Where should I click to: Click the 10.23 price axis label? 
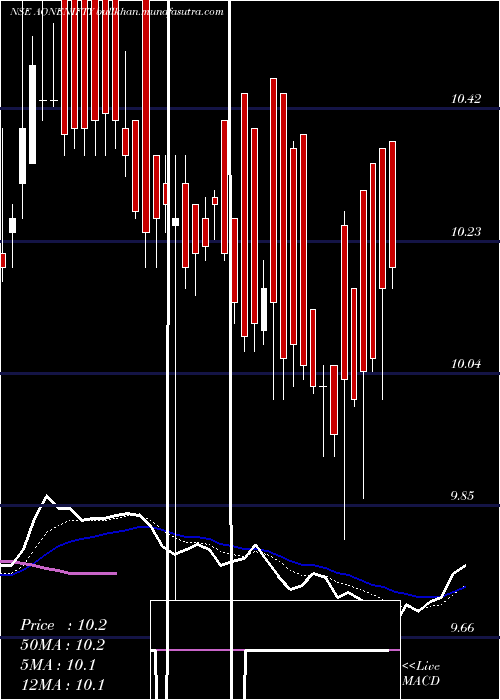click(x=466, y=231)
